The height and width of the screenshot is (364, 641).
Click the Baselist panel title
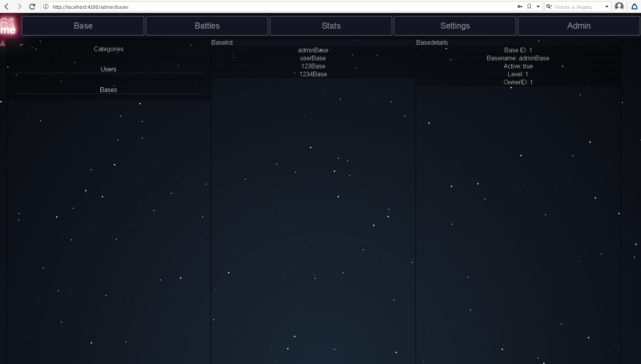[x=222, y=42]
